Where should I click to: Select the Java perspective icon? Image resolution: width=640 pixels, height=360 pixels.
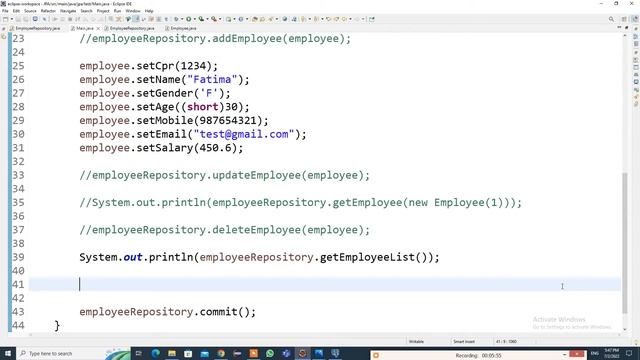(635, 19)
